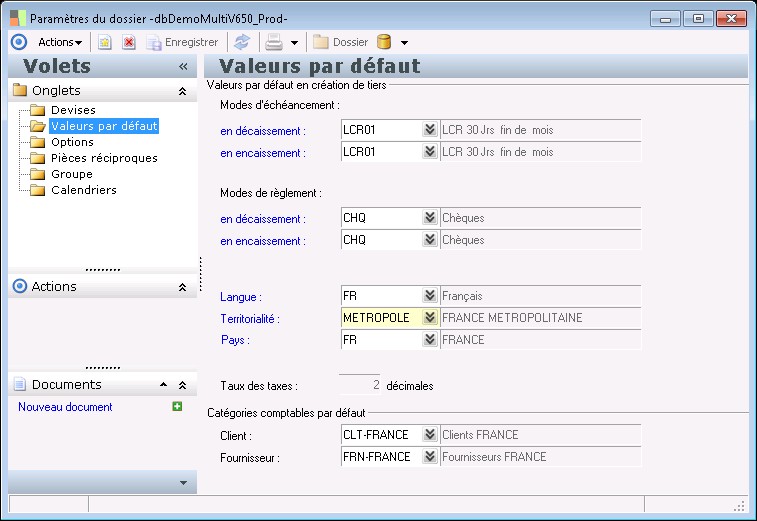The image size is (757, 521).
Task: Click the window resize grip
Action: (739, 506)
